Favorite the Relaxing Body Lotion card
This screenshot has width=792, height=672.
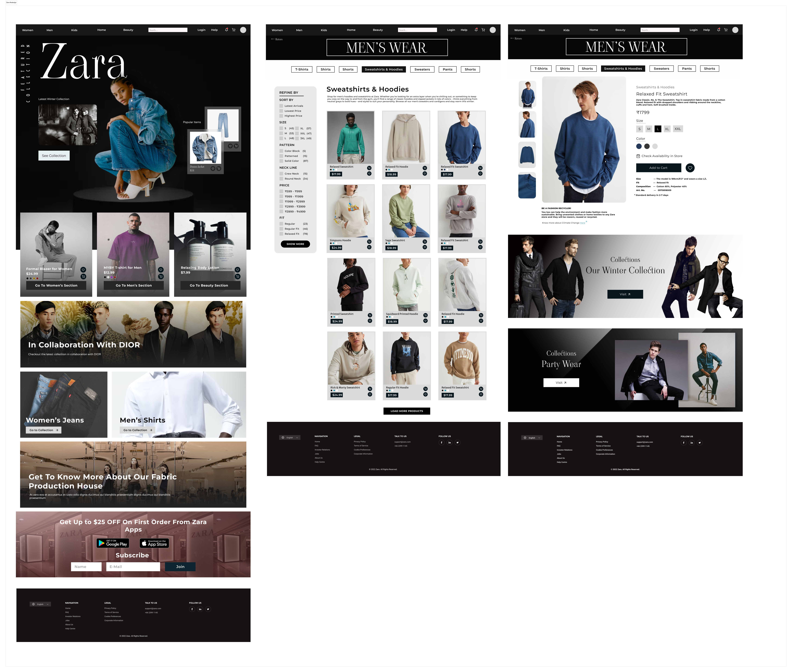(x=237, y=270)
